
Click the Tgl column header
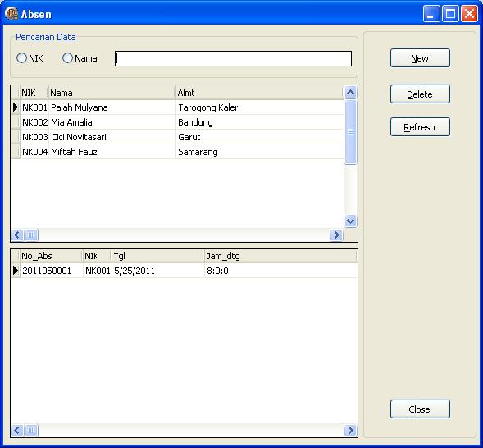click(157, 256)
